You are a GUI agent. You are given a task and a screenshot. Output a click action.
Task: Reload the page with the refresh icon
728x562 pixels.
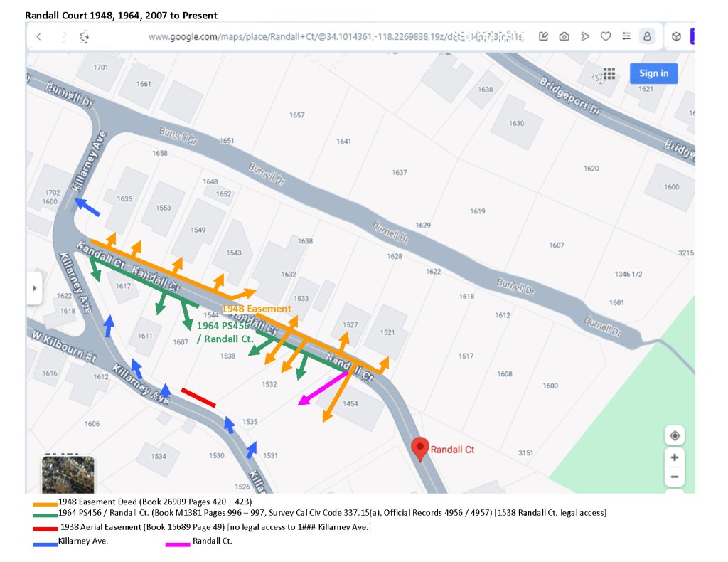pos(85,37)
